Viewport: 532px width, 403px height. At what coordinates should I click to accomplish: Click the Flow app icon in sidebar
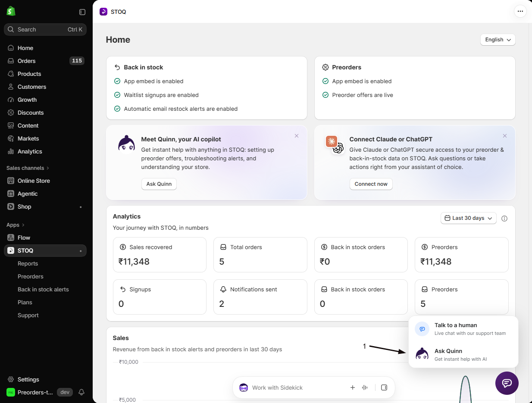point(11,237)
